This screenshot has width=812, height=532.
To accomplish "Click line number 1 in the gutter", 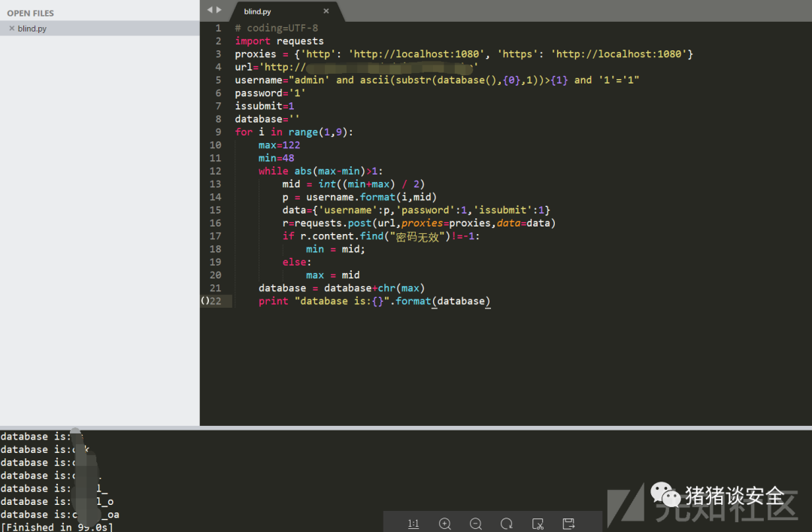I will (x=218, y=28).
